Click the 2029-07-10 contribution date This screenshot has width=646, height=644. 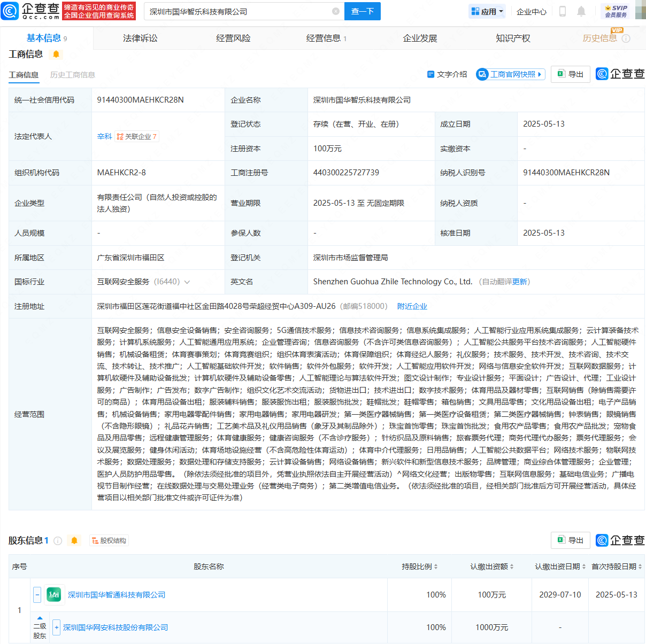[560, 595]
